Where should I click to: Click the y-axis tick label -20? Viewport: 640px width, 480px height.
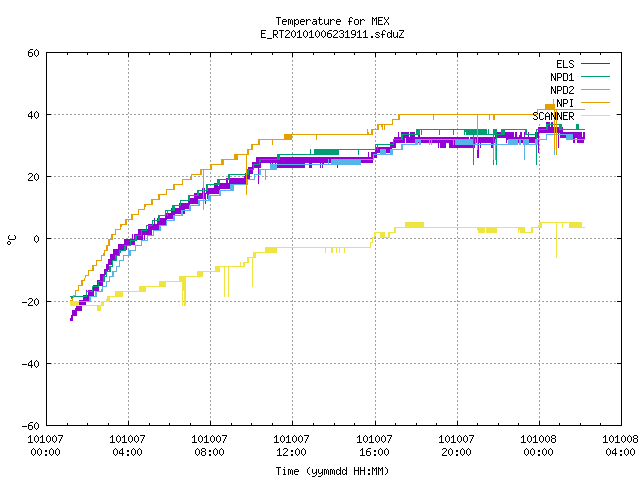(31, 302)
